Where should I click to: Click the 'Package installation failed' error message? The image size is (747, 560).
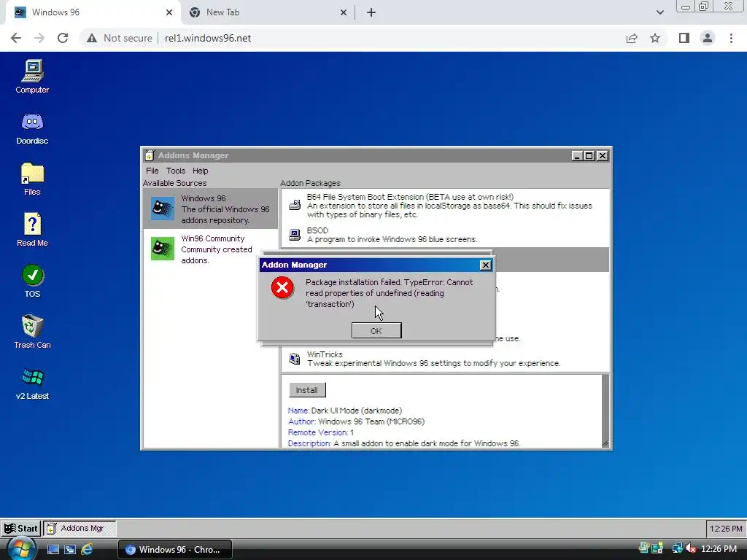390,293
